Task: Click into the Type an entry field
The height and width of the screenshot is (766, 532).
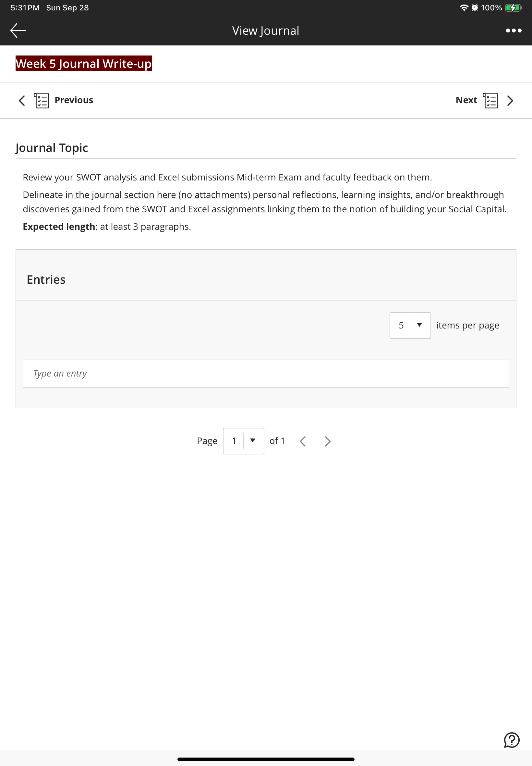Action: (x=266, y=373)
